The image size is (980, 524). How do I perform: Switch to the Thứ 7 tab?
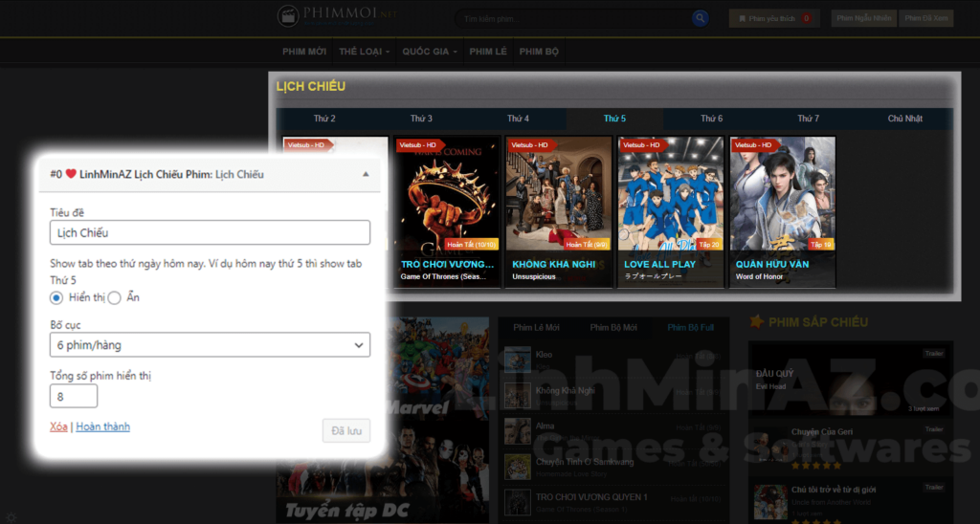coord(808,119)
